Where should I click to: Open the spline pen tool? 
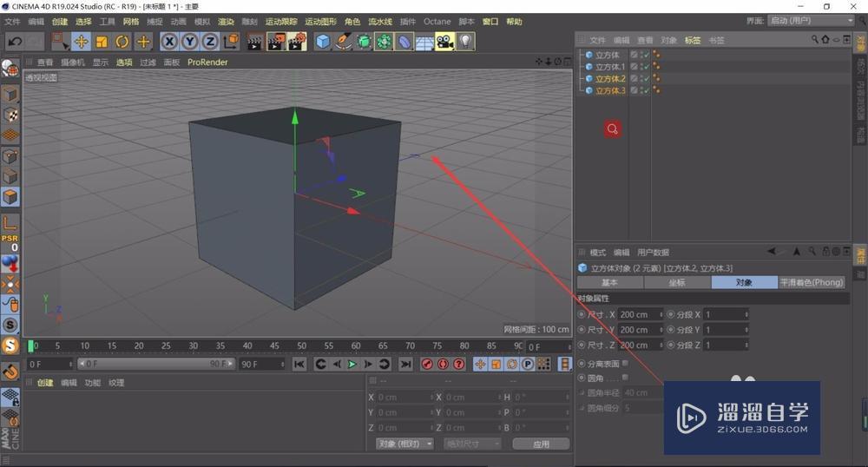point(343,42)
